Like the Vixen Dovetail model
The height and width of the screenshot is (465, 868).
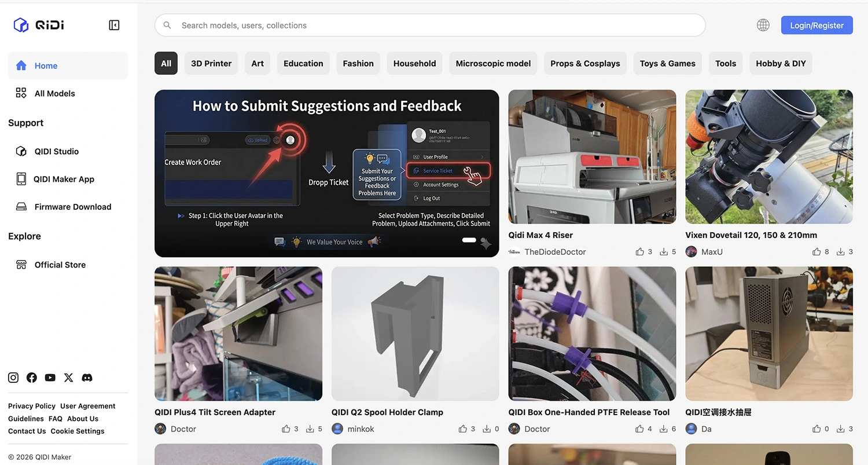816,252
